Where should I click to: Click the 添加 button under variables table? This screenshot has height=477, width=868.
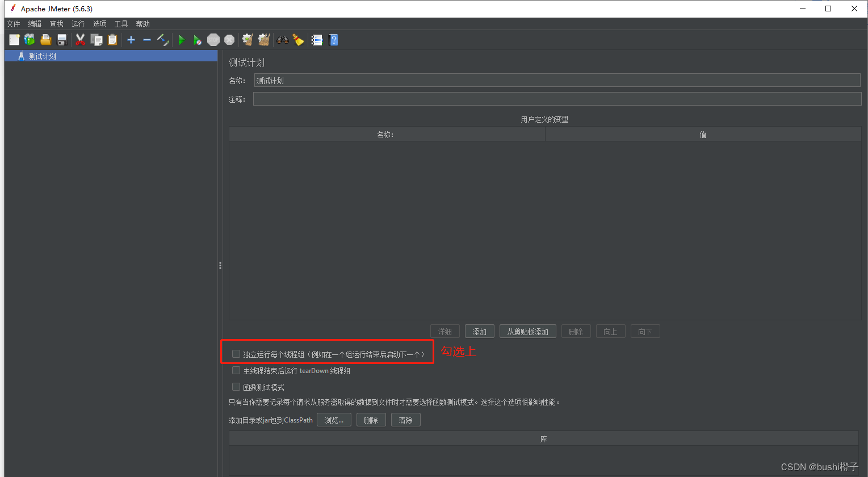[x=480, y=332]
